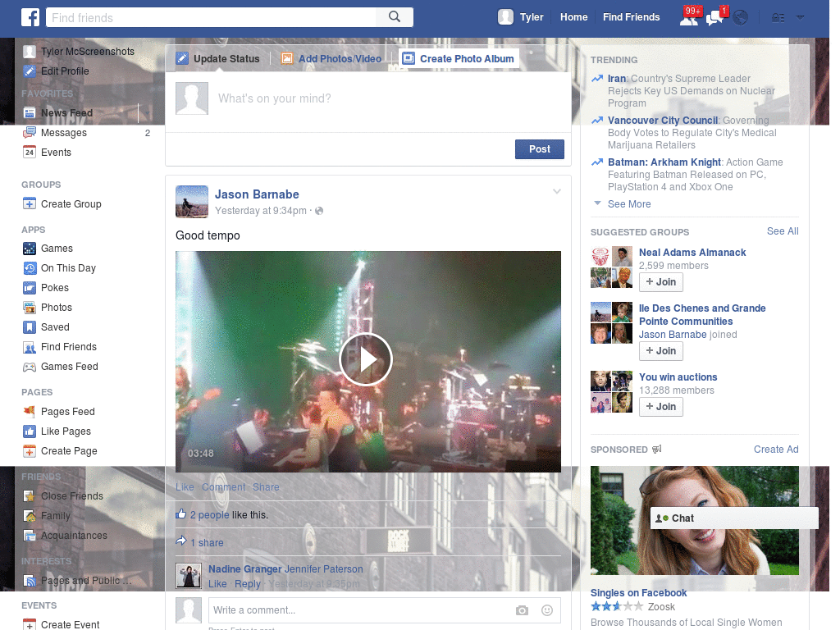This screenshot has height=630, width=840.
Task: Click the Messages sidebar icon
Action: [30, 133]
